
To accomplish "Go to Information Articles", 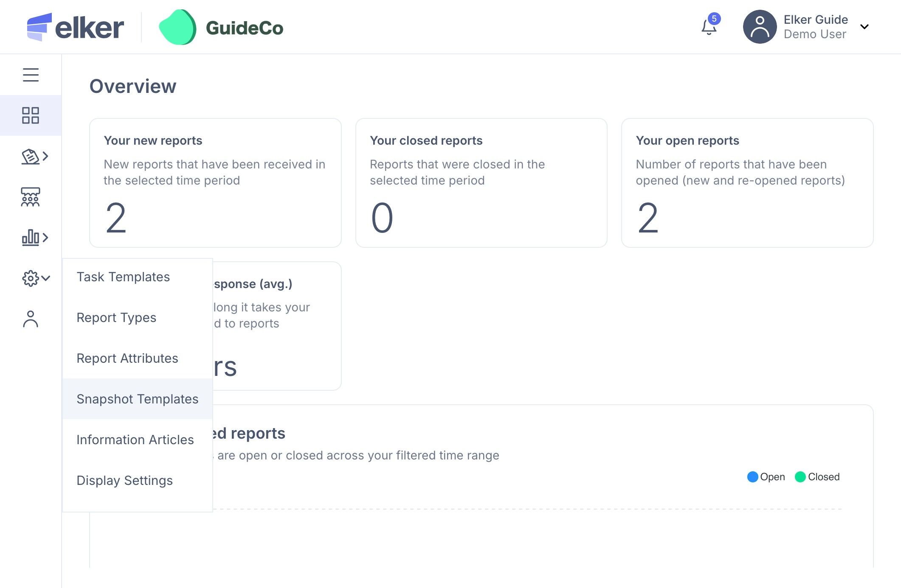I will (135, 440).
